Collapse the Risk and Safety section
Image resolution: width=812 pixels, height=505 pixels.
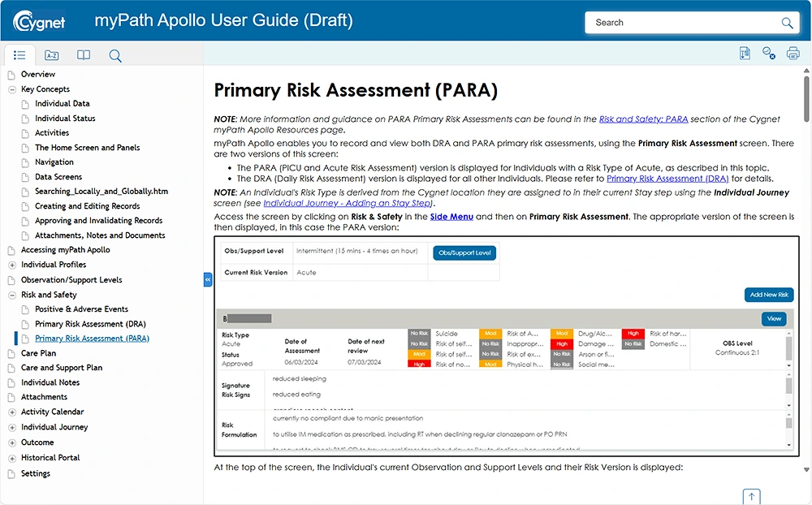click(x=11, y=295)
